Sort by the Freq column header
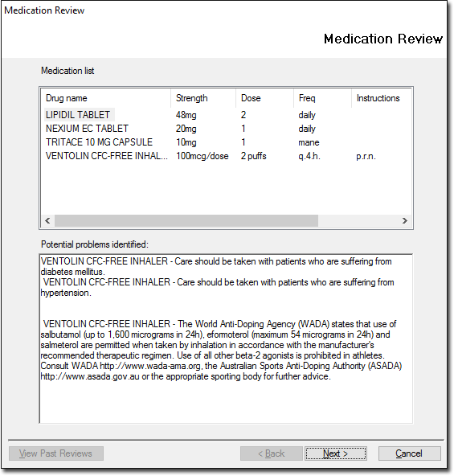Screen dimensions: 454x476 (322, 98)
